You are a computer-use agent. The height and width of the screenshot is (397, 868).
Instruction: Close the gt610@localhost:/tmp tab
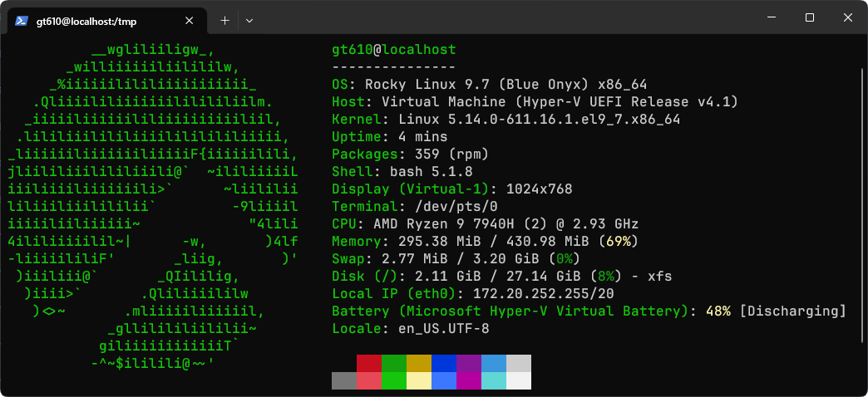(189, 21)
